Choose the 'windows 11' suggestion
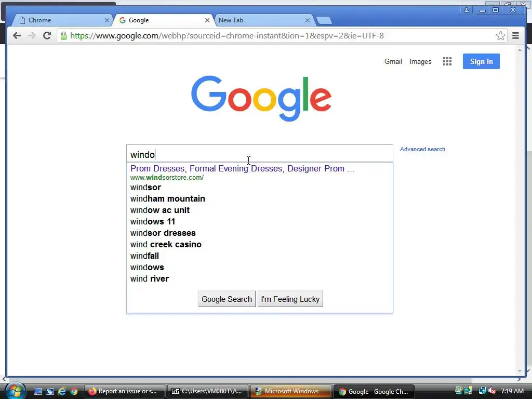 (260, 221)
